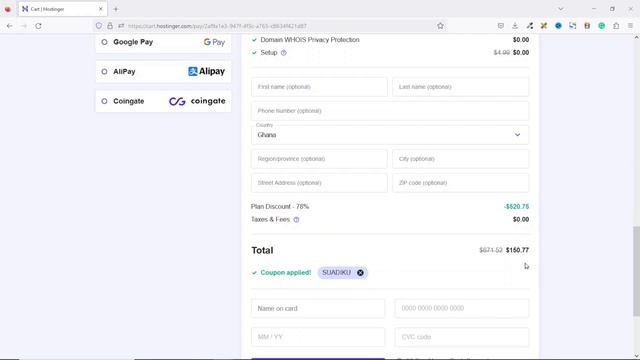List all tabs with the chevron
Screen dimensions: 640x360
560,9
